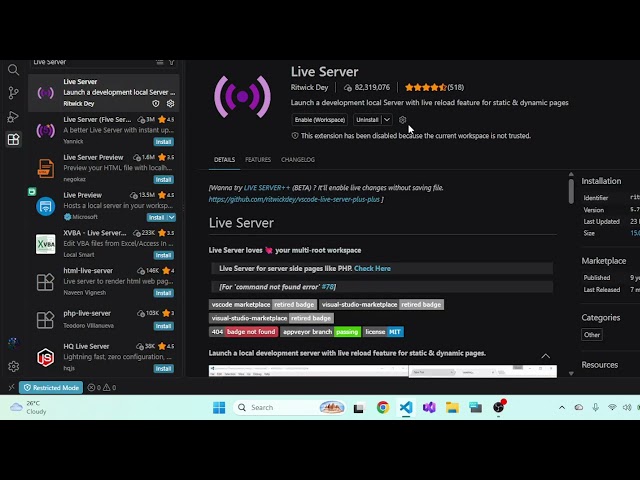Click the Wi-Fi icon in system tray
Image resolution: width=640 pixels, height=480 pixels.
(612, 407)
